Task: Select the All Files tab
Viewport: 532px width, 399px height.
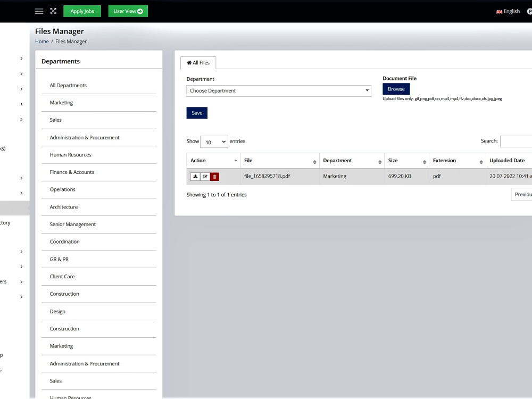Action: click(198, 63)
